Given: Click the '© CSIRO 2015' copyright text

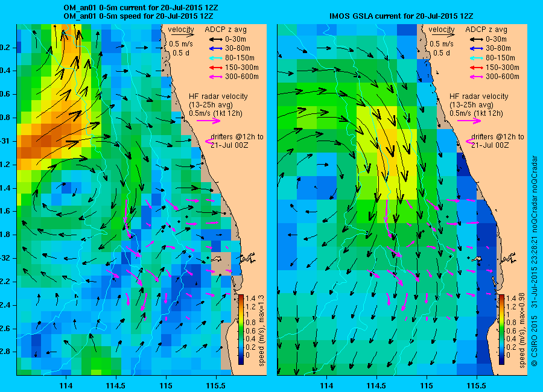Looking at the screenshot, I should tap(535, 341).
